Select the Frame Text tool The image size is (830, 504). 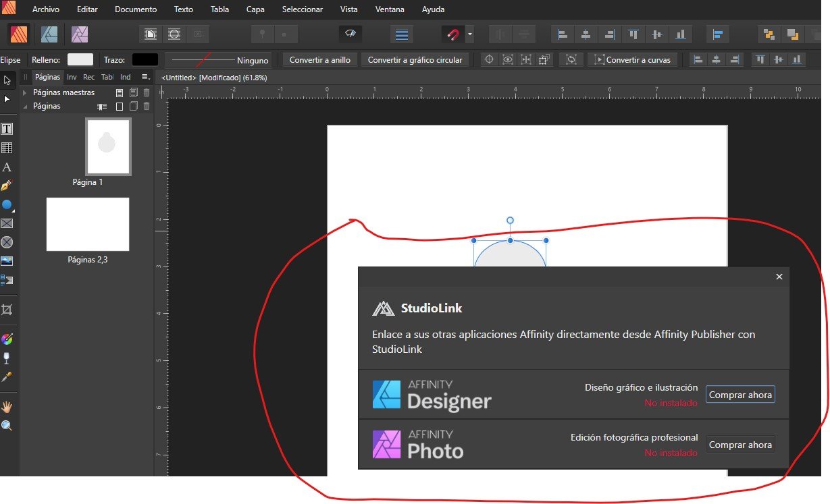(x=7, y=129)
